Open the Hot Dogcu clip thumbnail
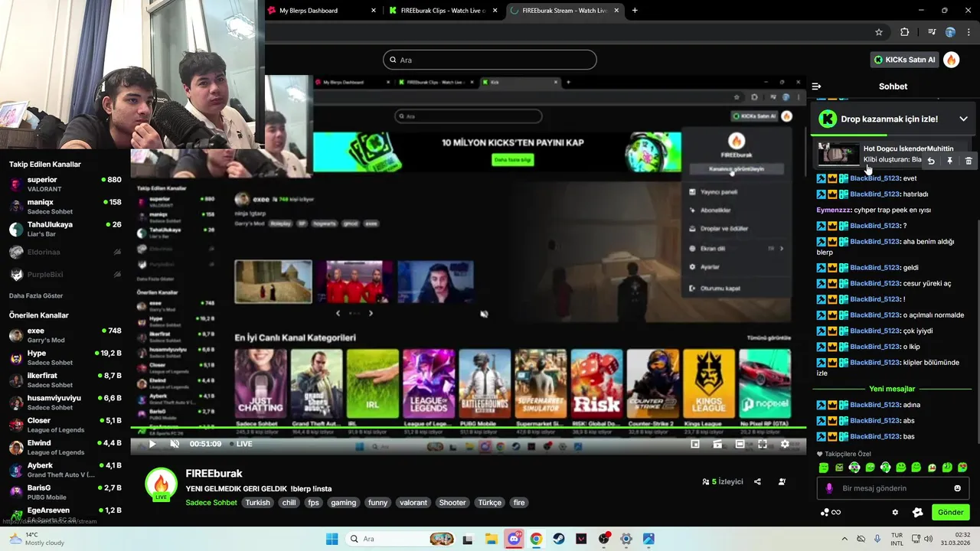The width and height of the screenshot is (980, 551). 838,154
